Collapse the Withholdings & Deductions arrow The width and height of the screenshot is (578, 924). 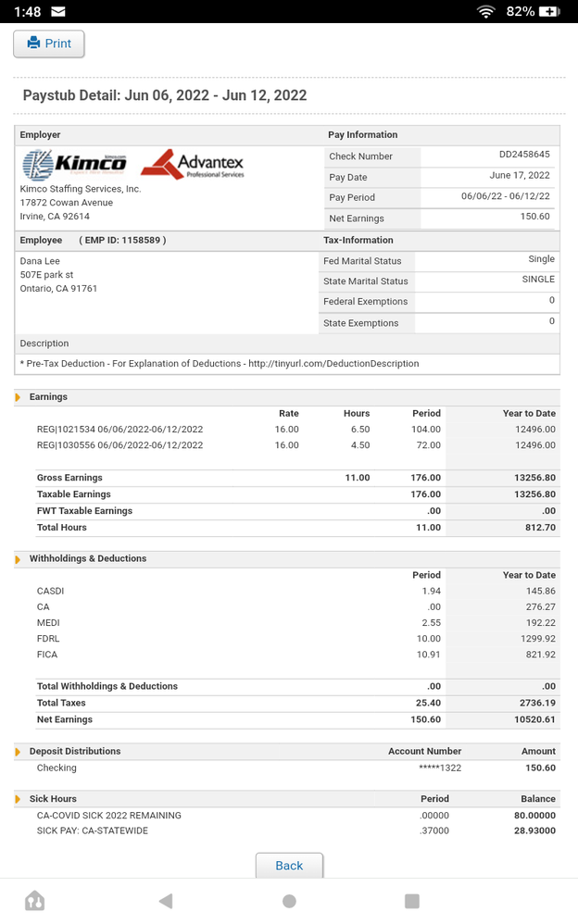pyautogui.click(x=18, y=559)
